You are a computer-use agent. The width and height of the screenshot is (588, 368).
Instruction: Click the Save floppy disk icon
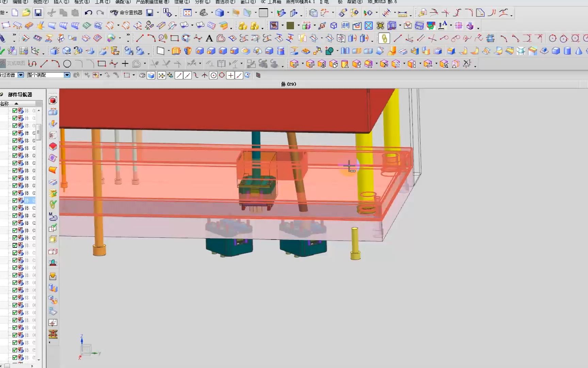pos(38,13)
